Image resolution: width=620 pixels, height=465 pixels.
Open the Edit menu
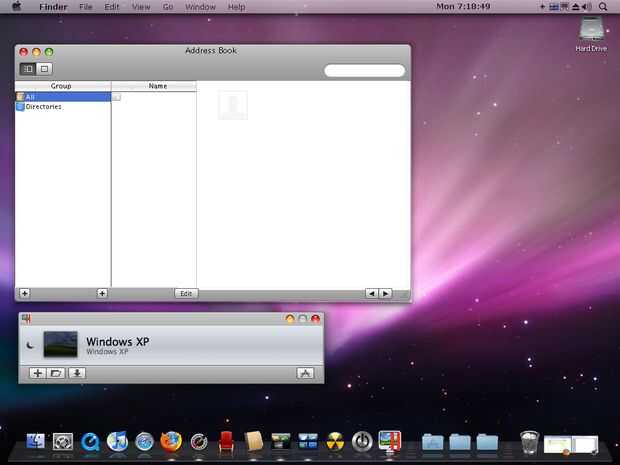(112, 7)
